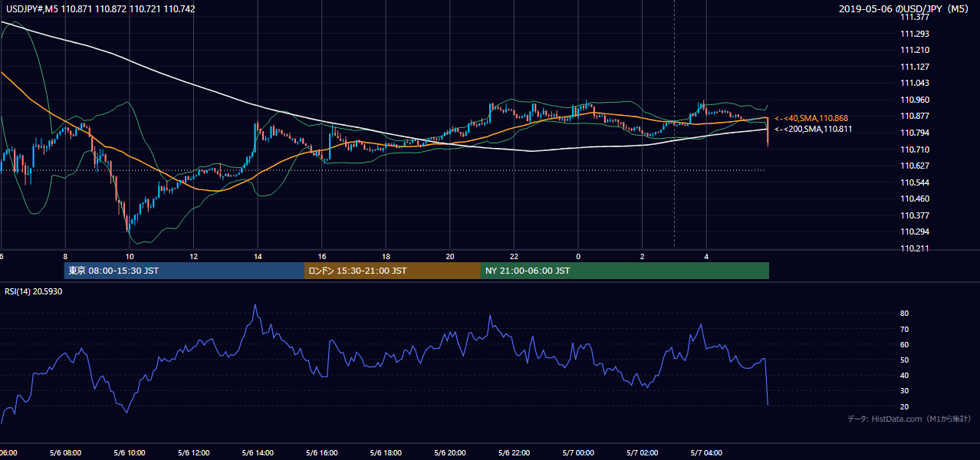Image resolution: width=980 pixels, height=460 pixels.
Task: Click price axis value 110.627
Action: coord(915,166)
